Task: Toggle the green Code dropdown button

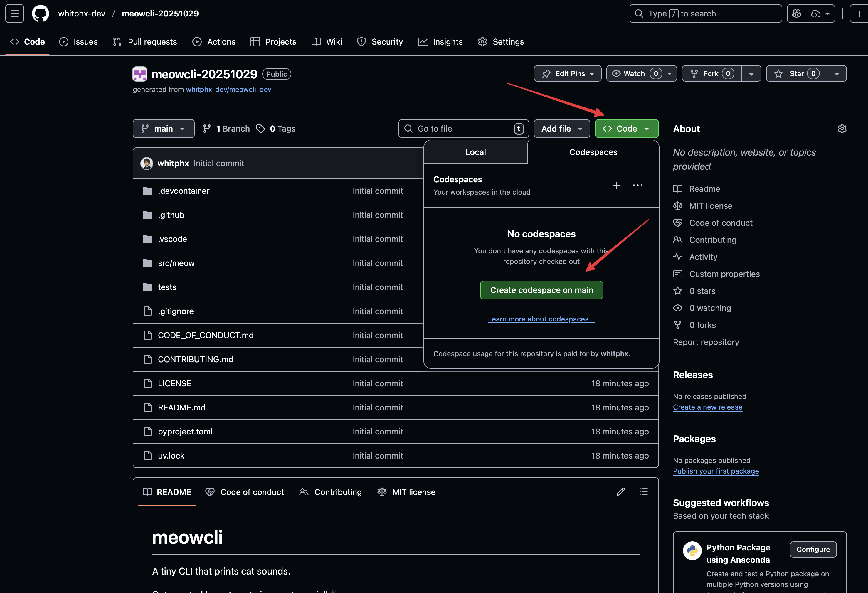Action: point(626,129)
